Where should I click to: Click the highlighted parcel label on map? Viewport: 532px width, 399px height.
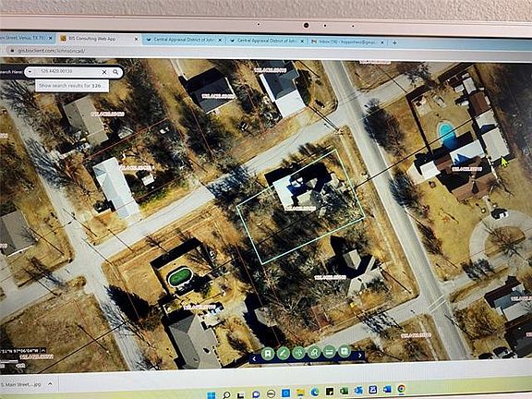point(300,209)
